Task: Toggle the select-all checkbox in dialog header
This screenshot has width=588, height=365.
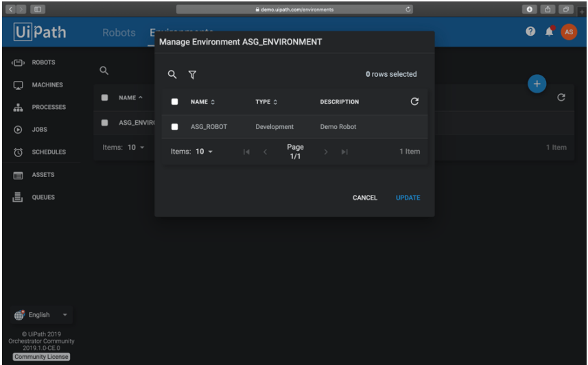Action: pyautogui.click(x=174, y=102)
